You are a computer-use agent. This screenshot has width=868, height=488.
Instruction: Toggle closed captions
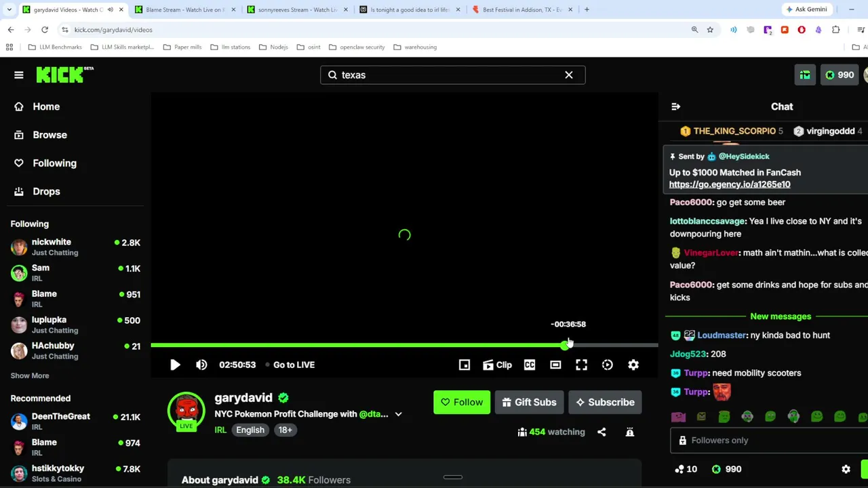click(x=530, y=365)
